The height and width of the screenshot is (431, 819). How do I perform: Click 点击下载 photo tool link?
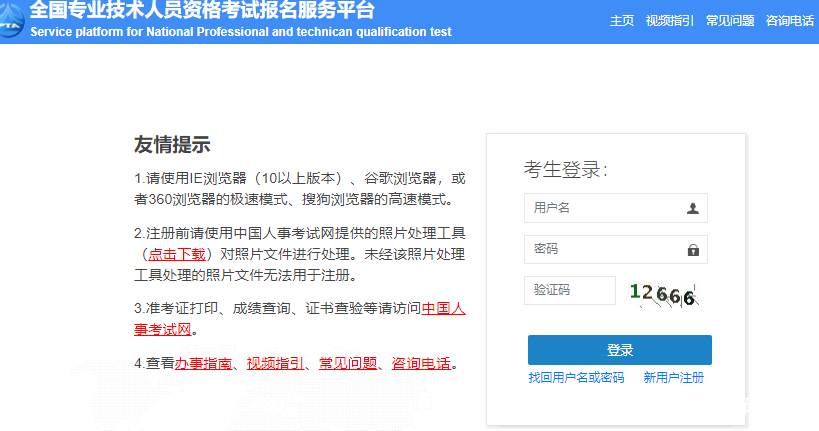pyautogui.click(x=177, y=254)
